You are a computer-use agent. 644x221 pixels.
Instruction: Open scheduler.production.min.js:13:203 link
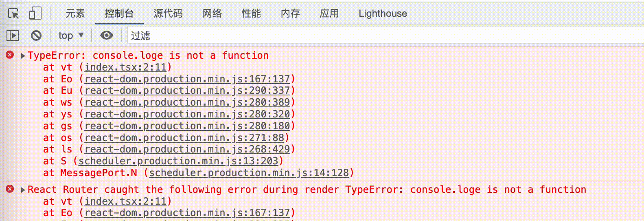coord(178,161)
